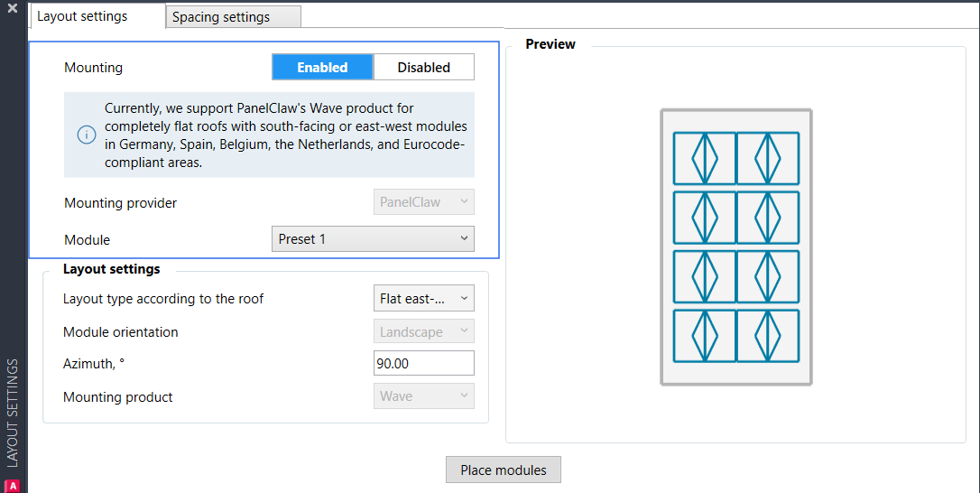
Task: Close the layout settings side panel
Action: point(13,7)
